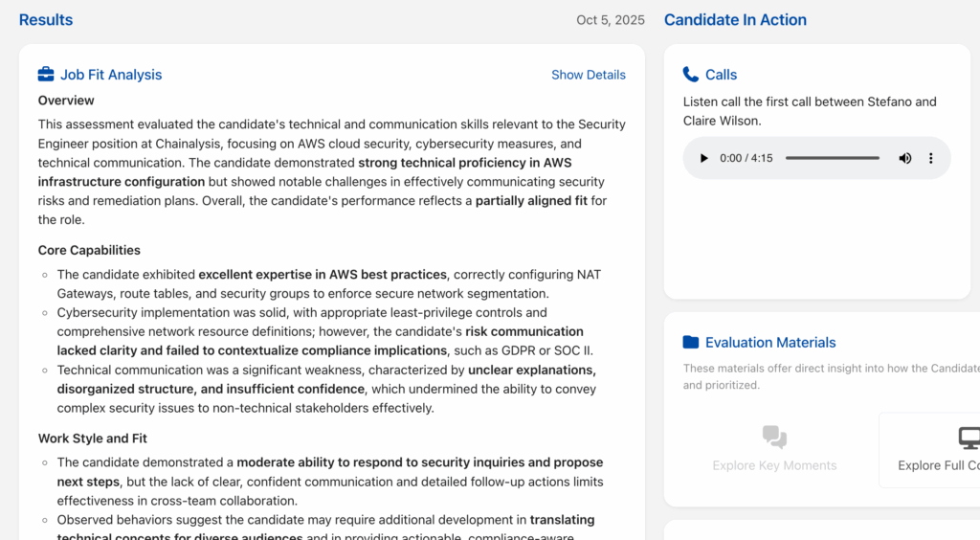Viewport: 980px width, 540px height.
Task: Click the chat bubbles icon above Explore Key Moments
Action: point(774,438)
